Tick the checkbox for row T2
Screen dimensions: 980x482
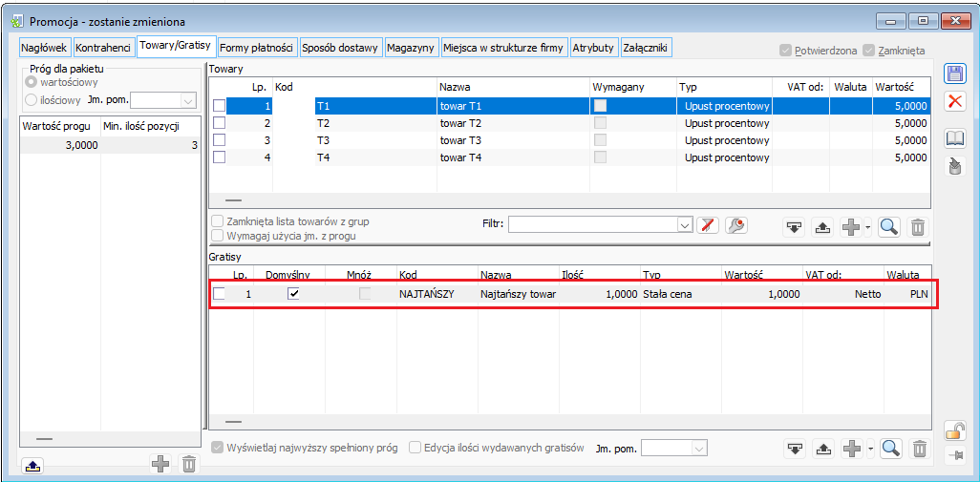pyautogui.click(x=220, y=123)
